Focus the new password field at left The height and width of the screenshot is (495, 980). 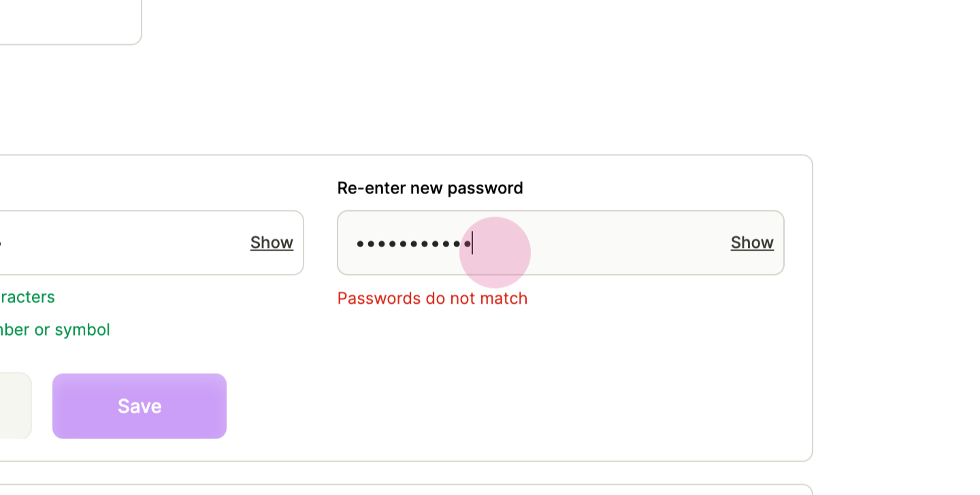point(151,242)
